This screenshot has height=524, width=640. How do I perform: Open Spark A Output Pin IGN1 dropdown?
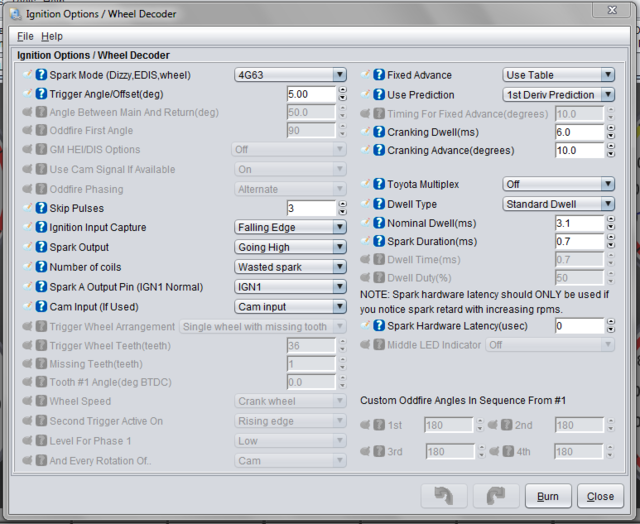coord(290,287)
